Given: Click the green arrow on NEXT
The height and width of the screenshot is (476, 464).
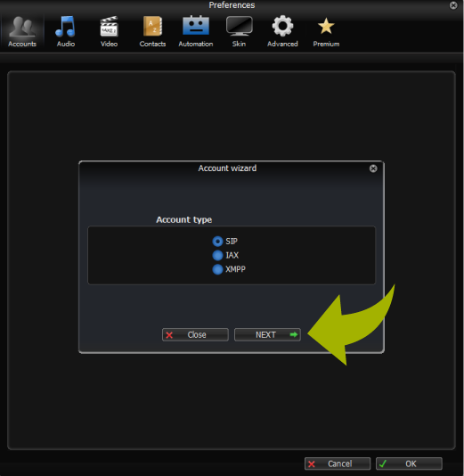Looking at the screenshot, I should point(294,335).
